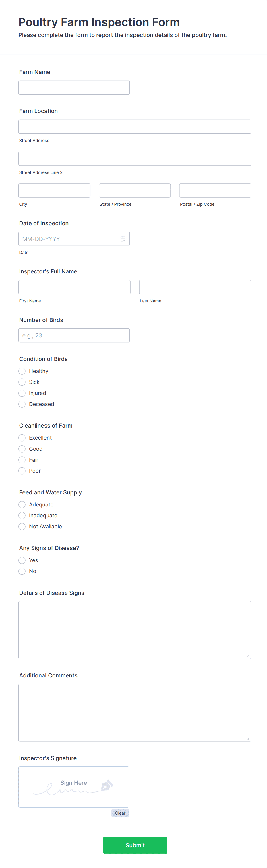Image resolution: width=267 pixels, height=868 pixels.
Task: Click the signature pad area
Action: pyautogui.click(x=74, y=787)
